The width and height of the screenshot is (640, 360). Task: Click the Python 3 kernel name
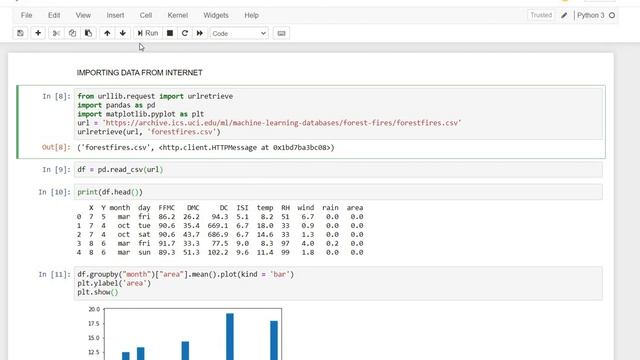[591, 15]
